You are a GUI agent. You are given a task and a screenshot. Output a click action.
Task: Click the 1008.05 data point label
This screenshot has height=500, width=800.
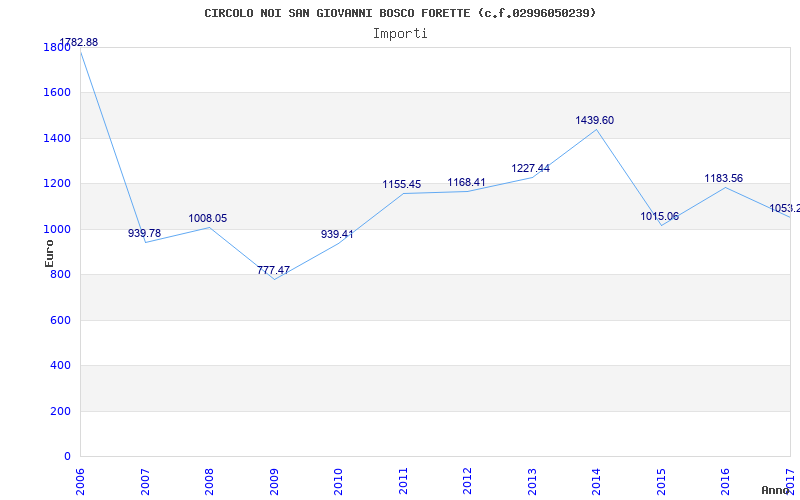208,218
